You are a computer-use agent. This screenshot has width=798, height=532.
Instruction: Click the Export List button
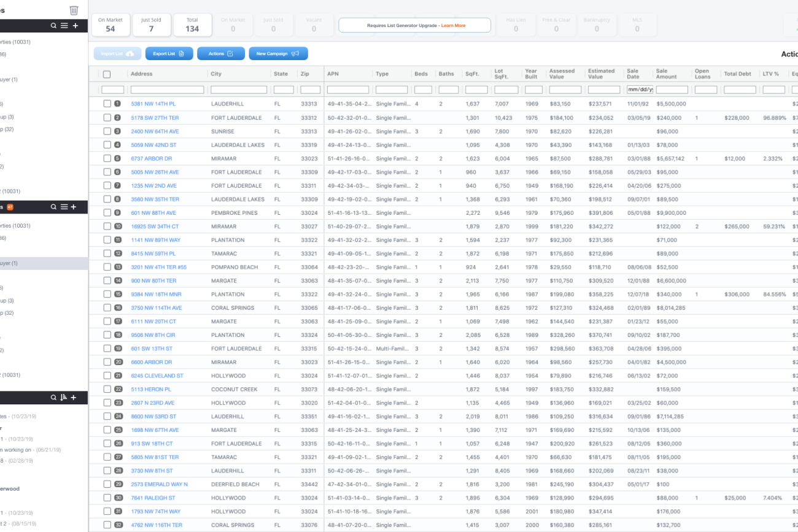[169, 54]
